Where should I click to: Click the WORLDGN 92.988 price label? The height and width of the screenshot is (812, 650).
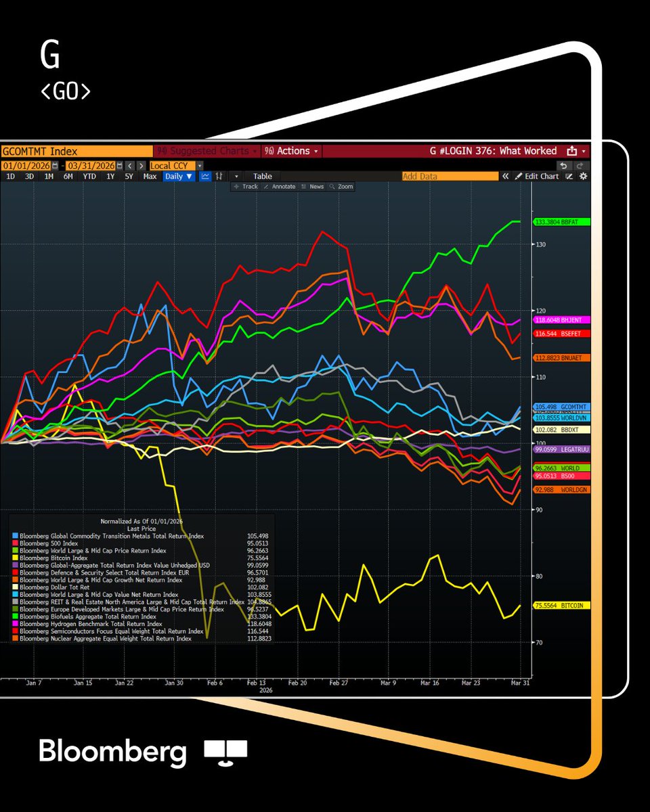point(562,489)
